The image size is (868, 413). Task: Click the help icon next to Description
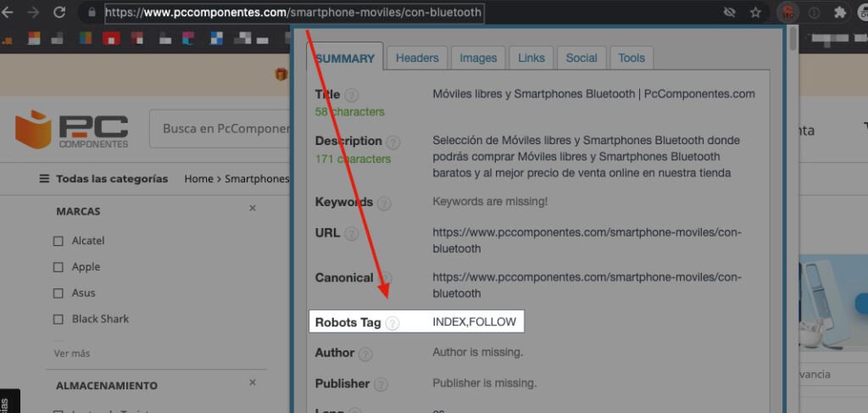393,142
